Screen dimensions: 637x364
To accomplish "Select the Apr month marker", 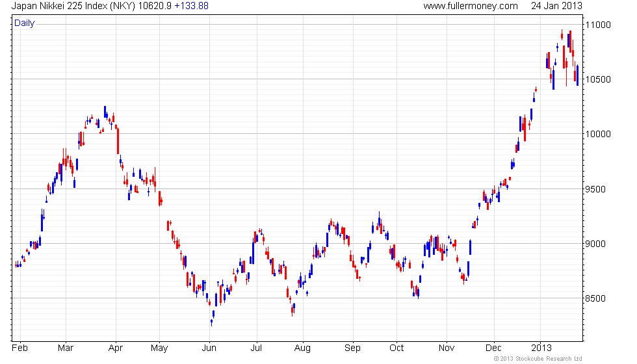I will coord(116,348).
